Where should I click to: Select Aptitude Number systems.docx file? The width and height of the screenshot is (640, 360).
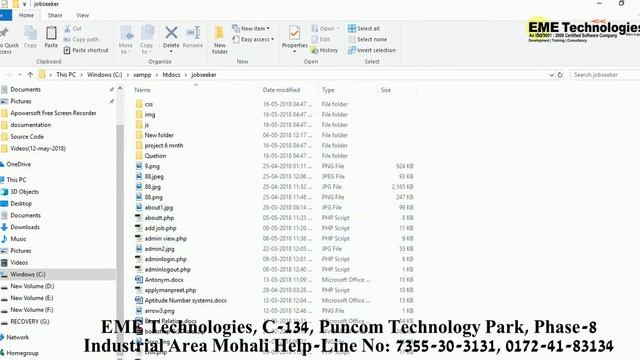pos(186,300)
